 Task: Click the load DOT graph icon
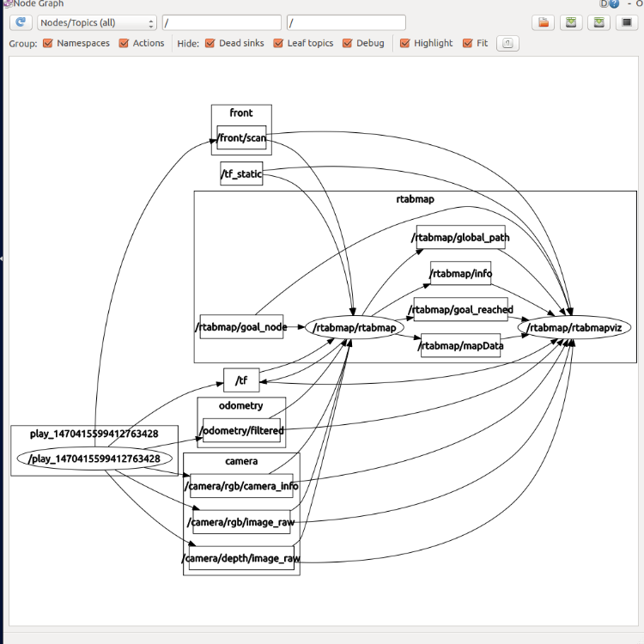[x=542, y=22]
